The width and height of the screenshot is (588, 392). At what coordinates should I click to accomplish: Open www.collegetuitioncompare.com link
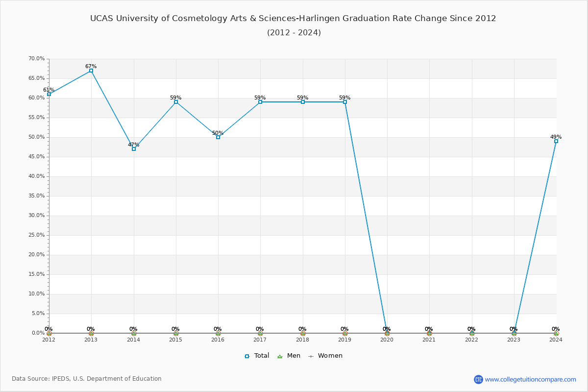(531, 379)
